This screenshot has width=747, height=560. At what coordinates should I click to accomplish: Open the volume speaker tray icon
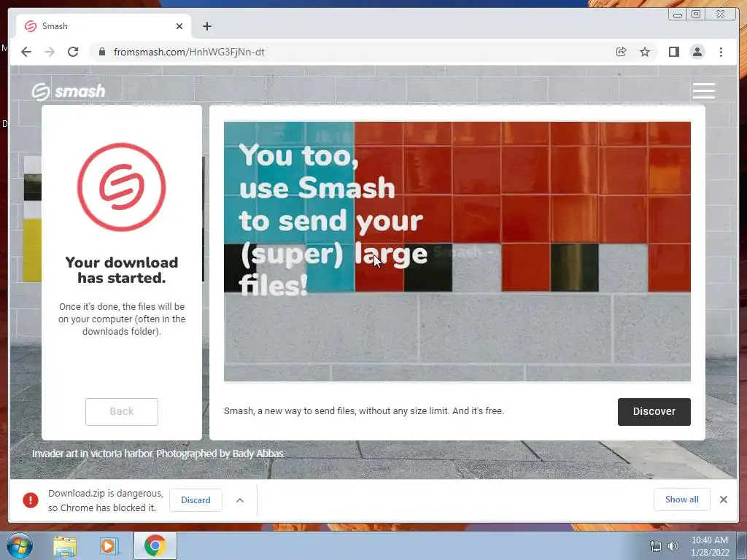(x=673, y=546)
